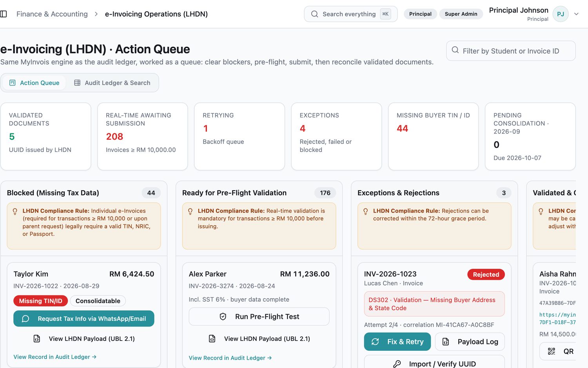Open the Finance & Accounting breadcrumb
The width and height of the screenshot is (588, 368).
point(52,14)
